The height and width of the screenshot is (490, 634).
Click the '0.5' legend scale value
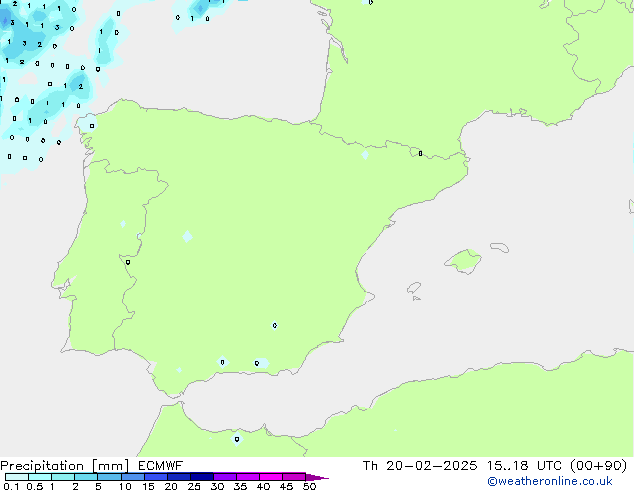pos(35,486)
